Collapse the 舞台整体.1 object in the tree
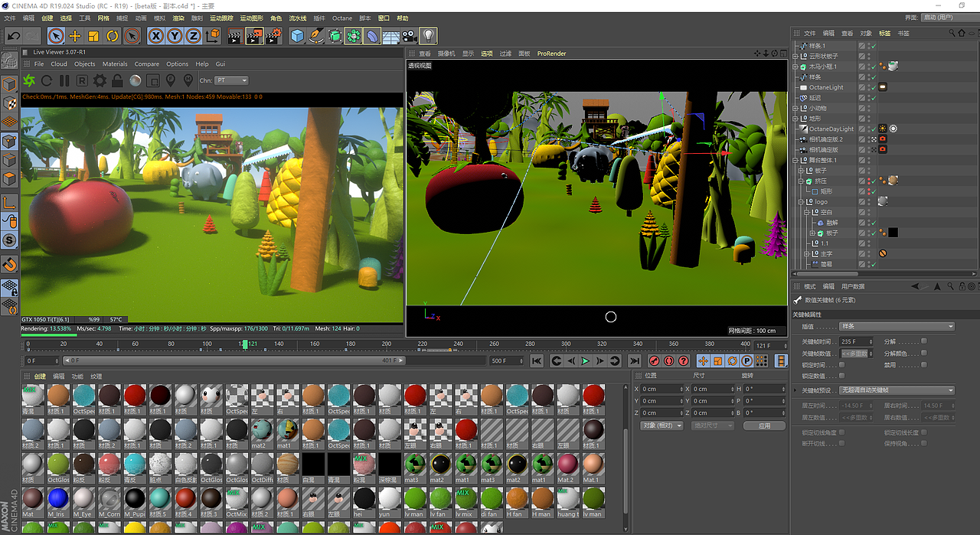 tap(795, 160)
